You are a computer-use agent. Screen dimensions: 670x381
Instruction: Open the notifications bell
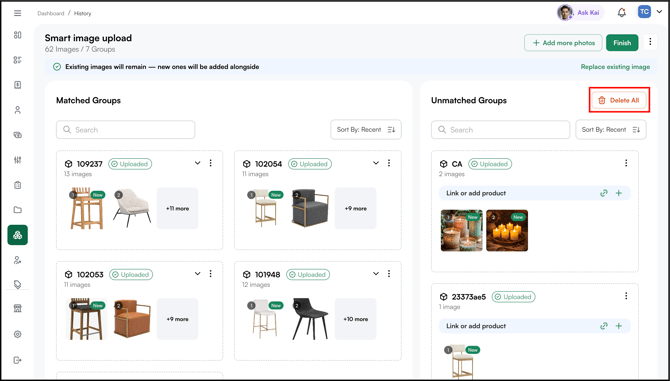[622, 13]
